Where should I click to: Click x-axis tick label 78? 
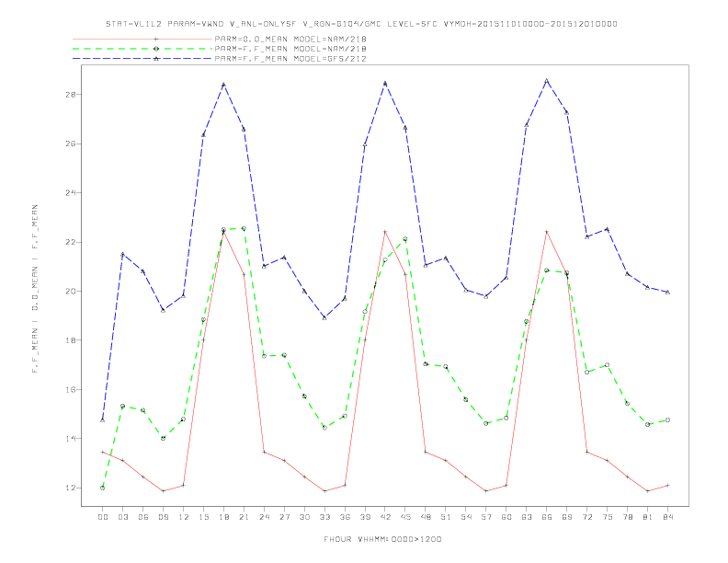[x=627, y=517]
